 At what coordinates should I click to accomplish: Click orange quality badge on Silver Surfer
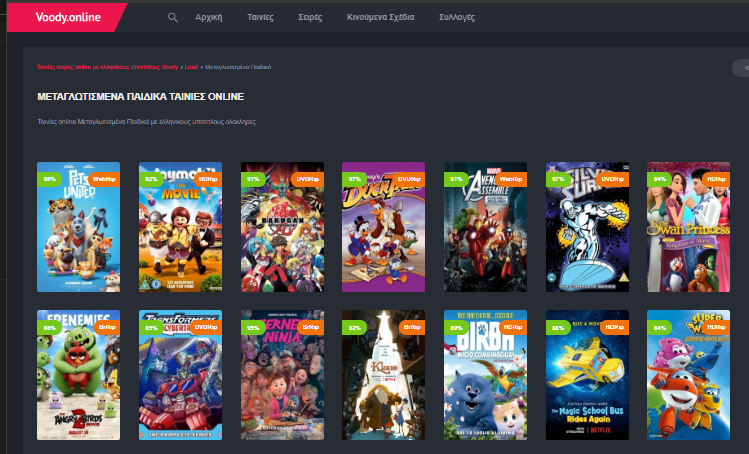(x=612, y=179)
